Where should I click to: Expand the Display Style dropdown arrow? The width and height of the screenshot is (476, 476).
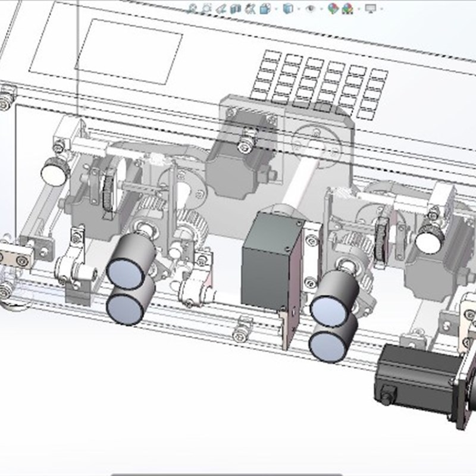299,8
